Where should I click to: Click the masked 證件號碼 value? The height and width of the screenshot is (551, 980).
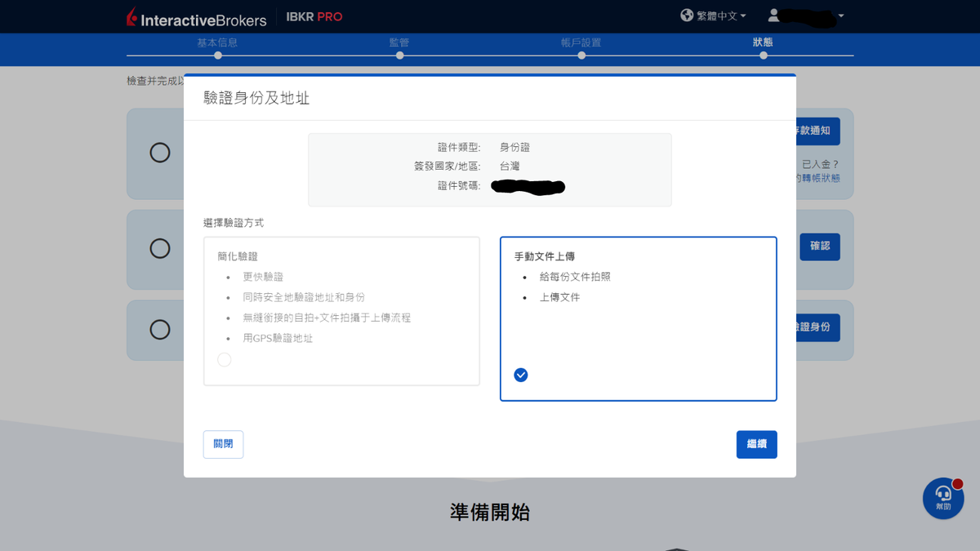point(527,185)
